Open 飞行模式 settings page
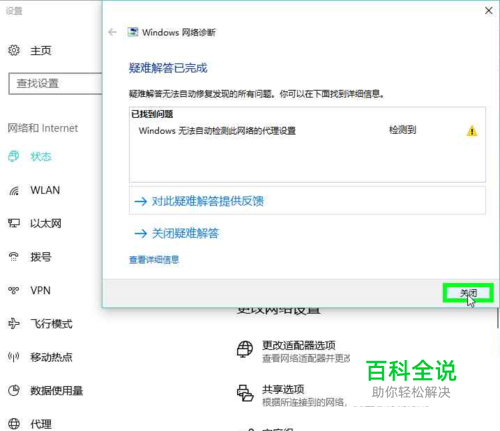Viewport: 500px width, 431px height. pyautogui.click(x=51, y=324)
